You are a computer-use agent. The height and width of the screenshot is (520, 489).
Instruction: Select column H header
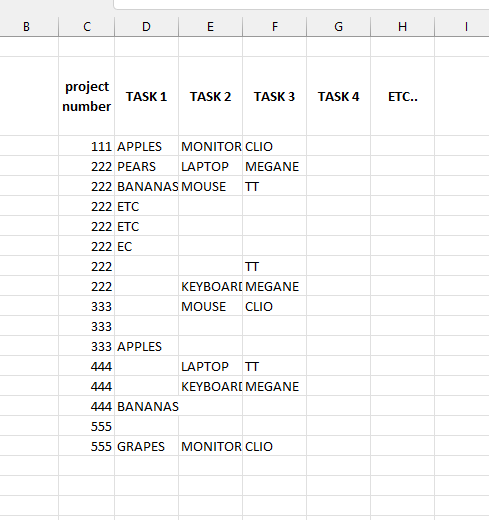coord(402,27)
